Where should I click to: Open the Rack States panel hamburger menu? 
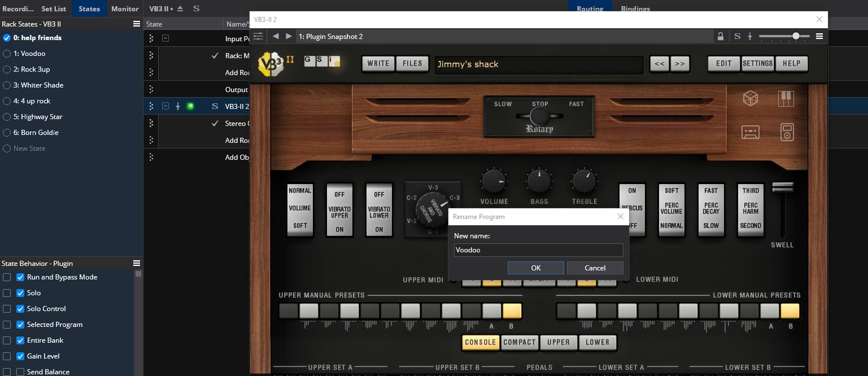coord(136,24)
